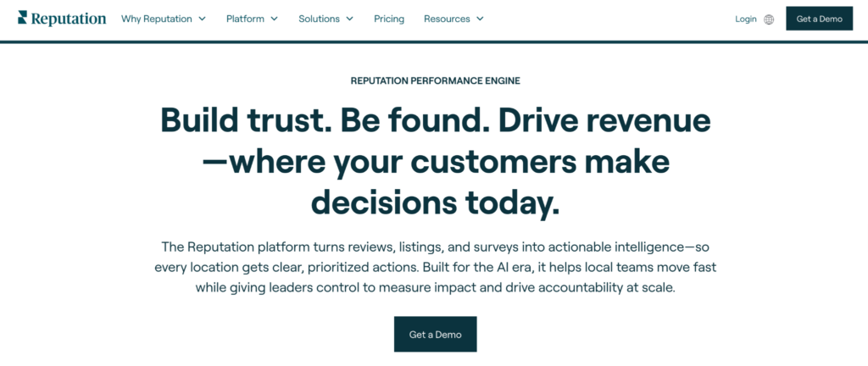Open the globe language selector
Image resolution: width=868 pixels, height=366 pixels.
(769, 19)
